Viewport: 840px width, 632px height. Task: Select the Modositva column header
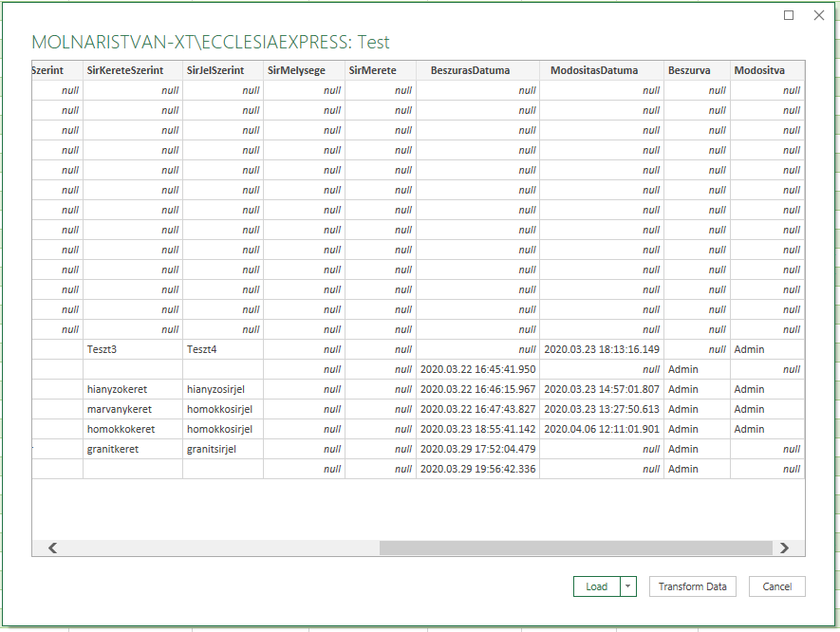[757, 70]
